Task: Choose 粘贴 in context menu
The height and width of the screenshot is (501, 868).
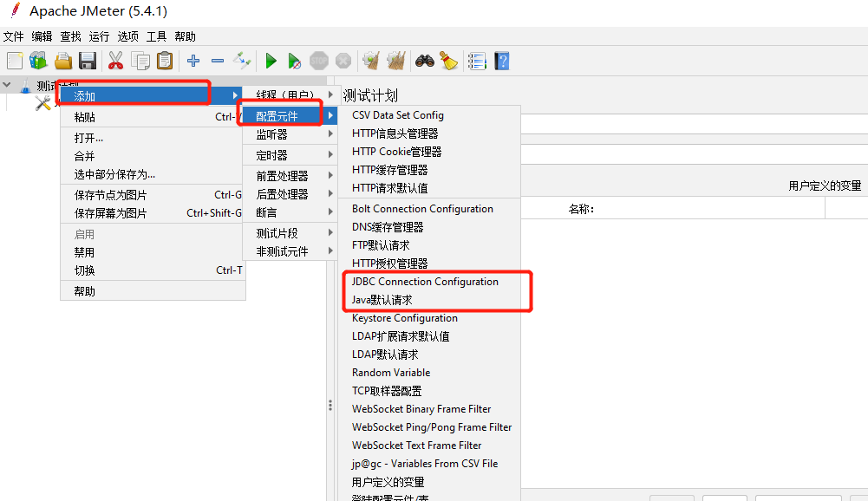Action: click(x=152, y=117)
